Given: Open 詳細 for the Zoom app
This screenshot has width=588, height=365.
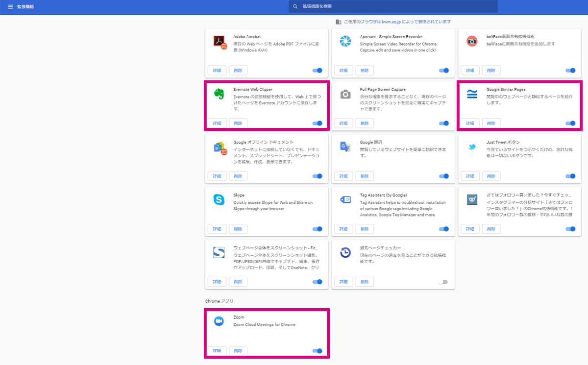Looking at the screenshot, I should point(217,351).
